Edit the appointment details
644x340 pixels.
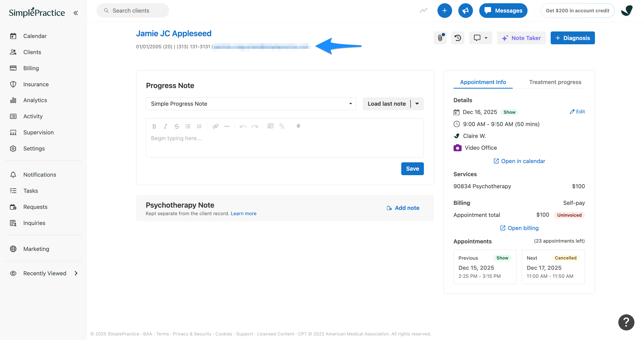click(x=577, y=111)
